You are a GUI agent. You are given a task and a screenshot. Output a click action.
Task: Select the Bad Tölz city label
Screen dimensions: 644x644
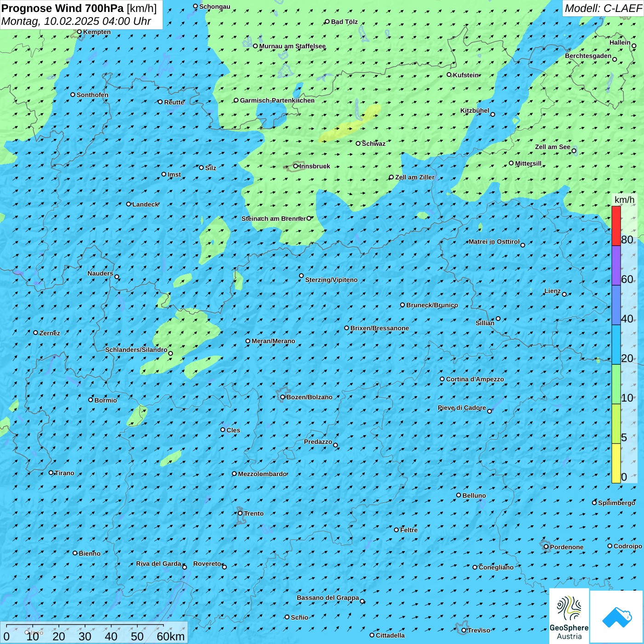(x=345, y=22)
